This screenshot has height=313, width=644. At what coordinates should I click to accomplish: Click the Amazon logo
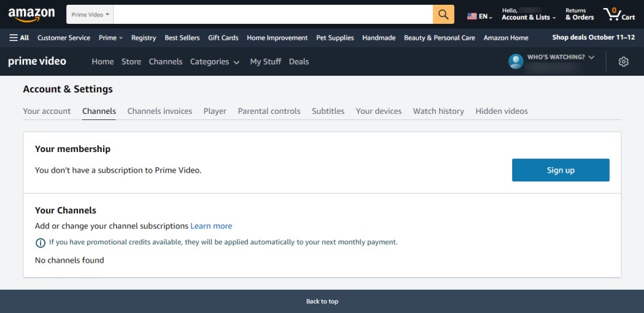[31, 15]
